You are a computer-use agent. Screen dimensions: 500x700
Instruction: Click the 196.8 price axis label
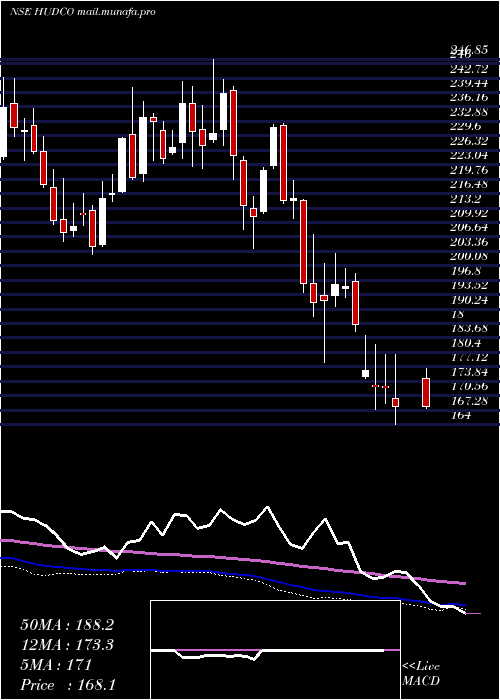tap(465, 271)
